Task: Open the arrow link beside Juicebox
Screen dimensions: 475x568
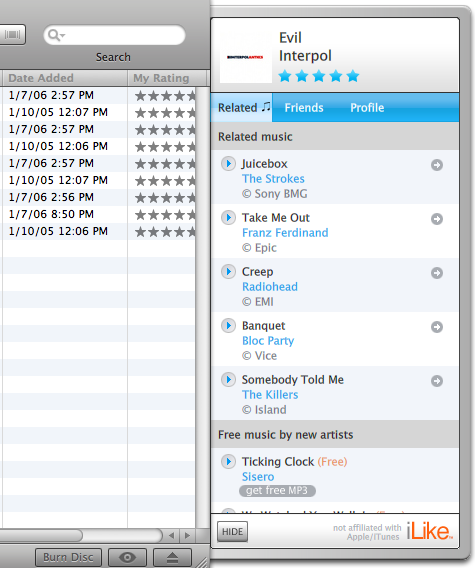Action: 437,165
